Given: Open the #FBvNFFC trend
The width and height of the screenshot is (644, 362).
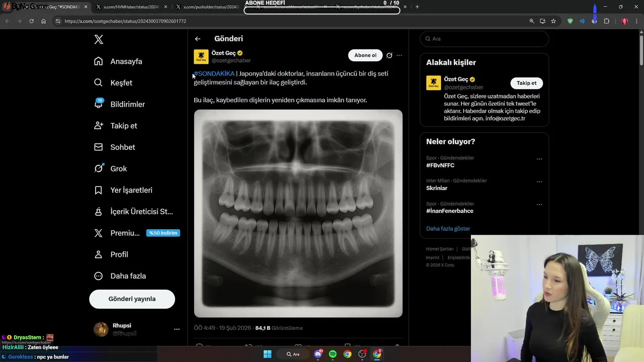Looking at the screenshot, I should 440,165.
